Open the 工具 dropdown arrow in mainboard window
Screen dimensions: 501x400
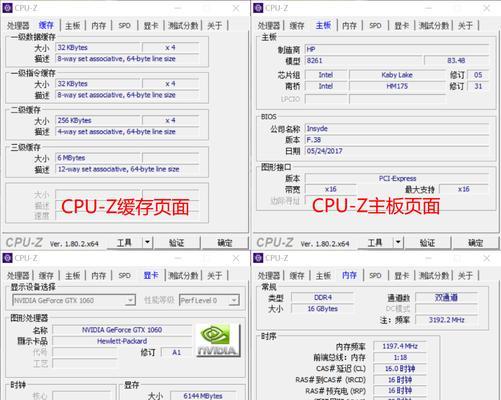(x=398, y=243)
